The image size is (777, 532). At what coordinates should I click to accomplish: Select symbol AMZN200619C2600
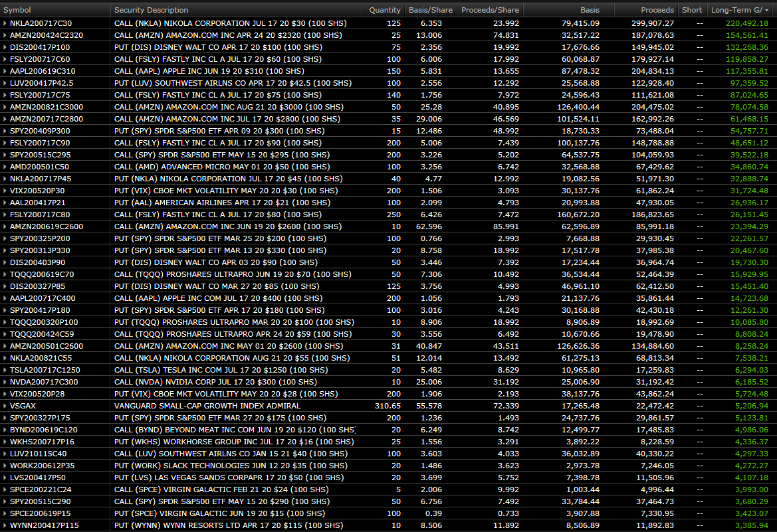pos(47,226)
